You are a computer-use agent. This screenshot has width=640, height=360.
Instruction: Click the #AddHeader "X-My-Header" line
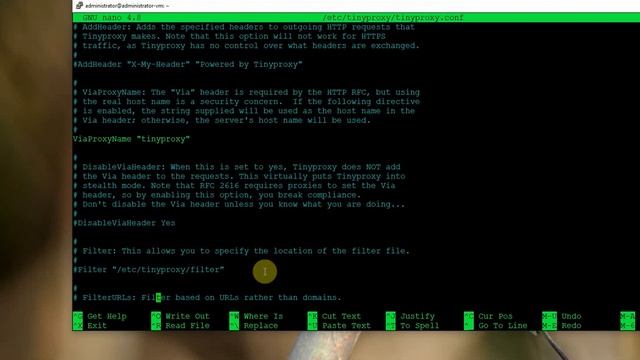pos(188,64)
